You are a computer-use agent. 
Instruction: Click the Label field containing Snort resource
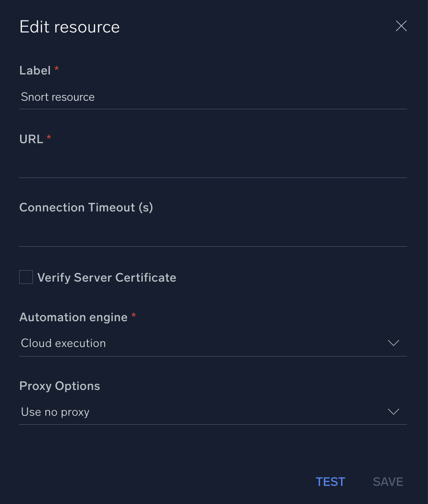(213, 97)
